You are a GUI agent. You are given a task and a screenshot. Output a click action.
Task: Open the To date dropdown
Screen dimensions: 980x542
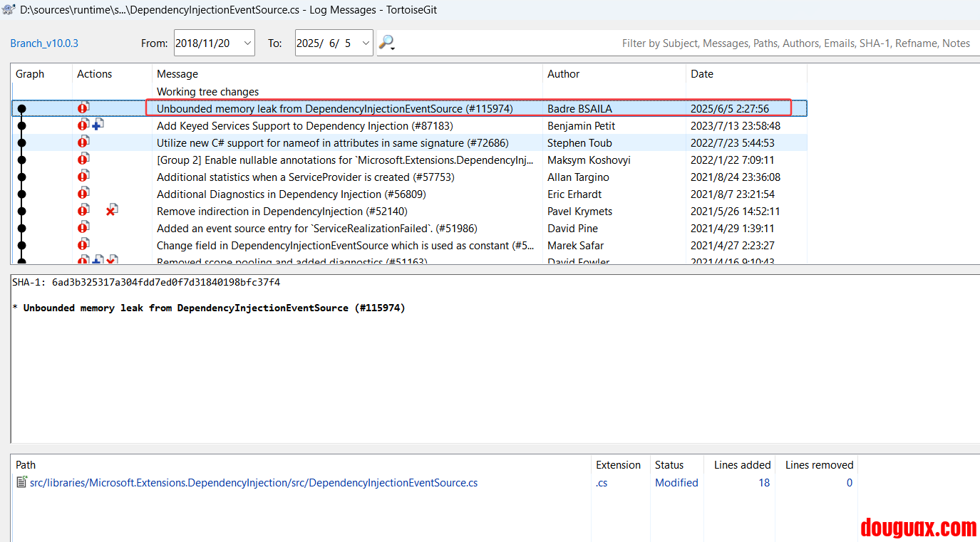[x=366, y=43]
